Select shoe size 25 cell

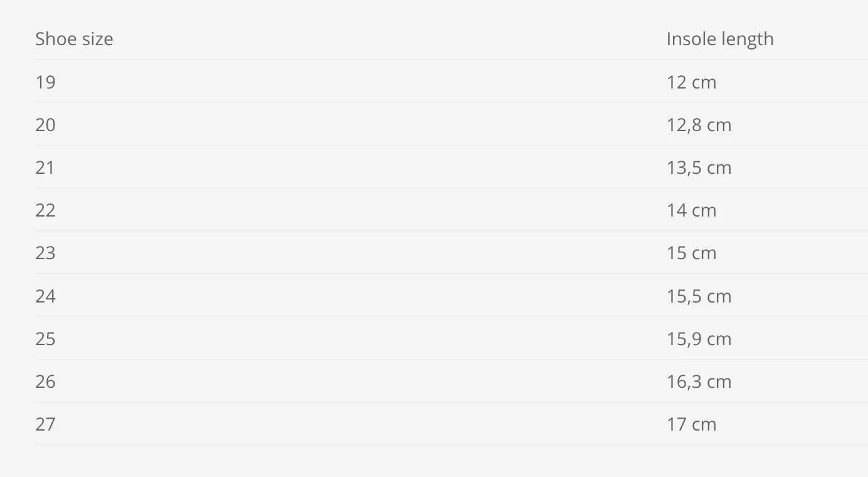point(45,339)
